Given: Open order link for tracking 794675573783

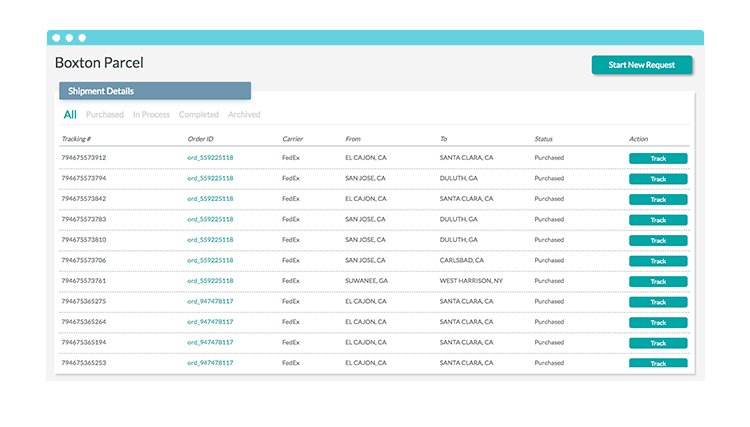Looking at the screenshot, I should click(210, 219).
